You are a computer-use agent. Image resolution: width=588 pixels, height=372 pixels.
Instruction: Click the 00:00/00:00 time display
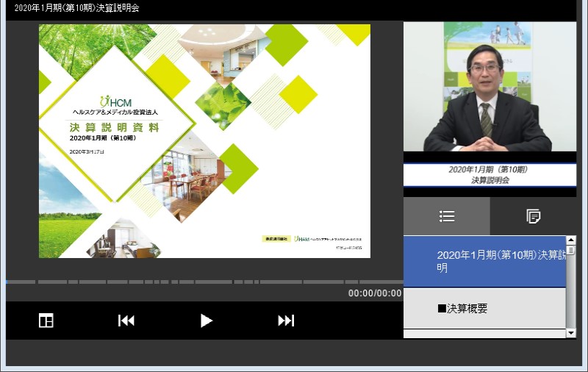pyautogui.click(x=375, y=293)
